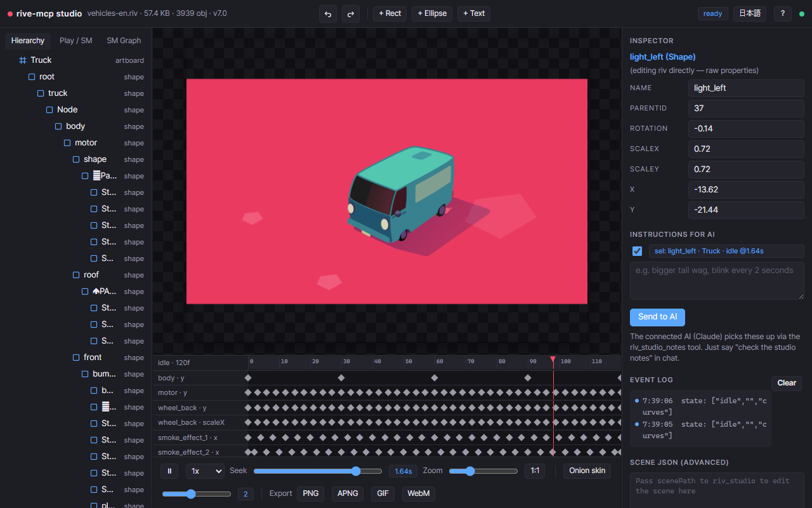
Task: Switch language with the 日本語 button
Action: tap(750, 13)
